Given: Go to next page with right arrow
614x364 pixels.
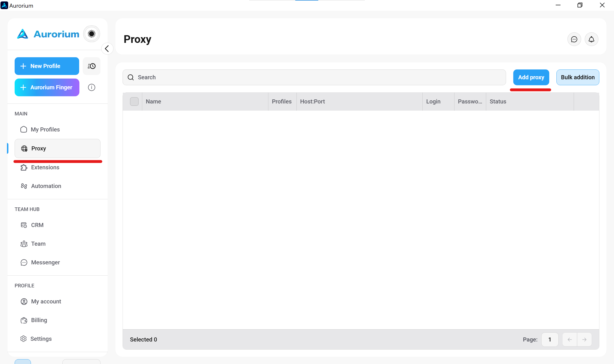Looking at the screenshot, I should point(584,340).
